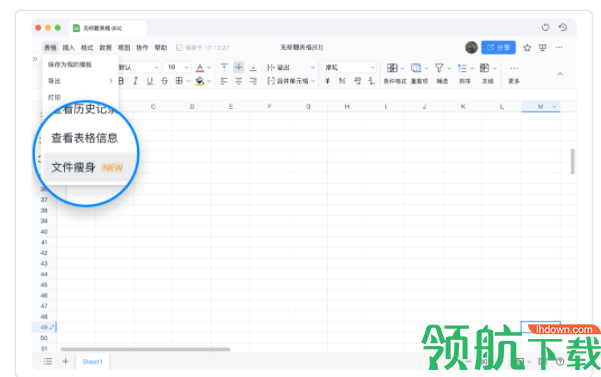Click the user avatar
The height and width of the screenshot is (377, 601).
point(471,48)
